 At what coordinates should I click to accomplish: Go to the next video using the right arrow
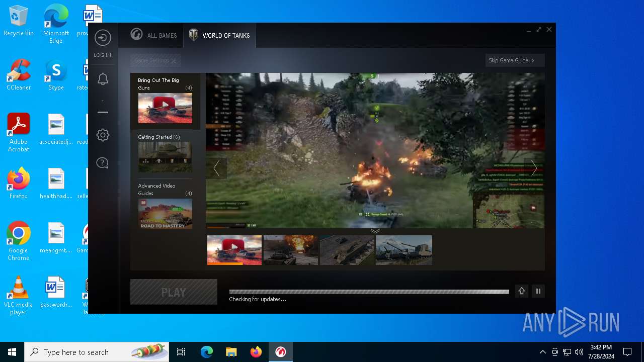coord(534,168)
